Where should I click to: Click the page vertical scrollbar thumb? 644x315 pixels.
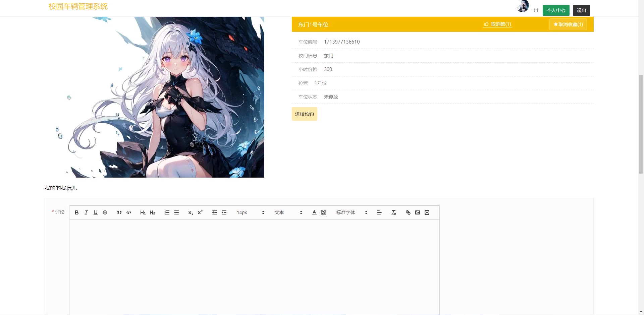point(641,124)
